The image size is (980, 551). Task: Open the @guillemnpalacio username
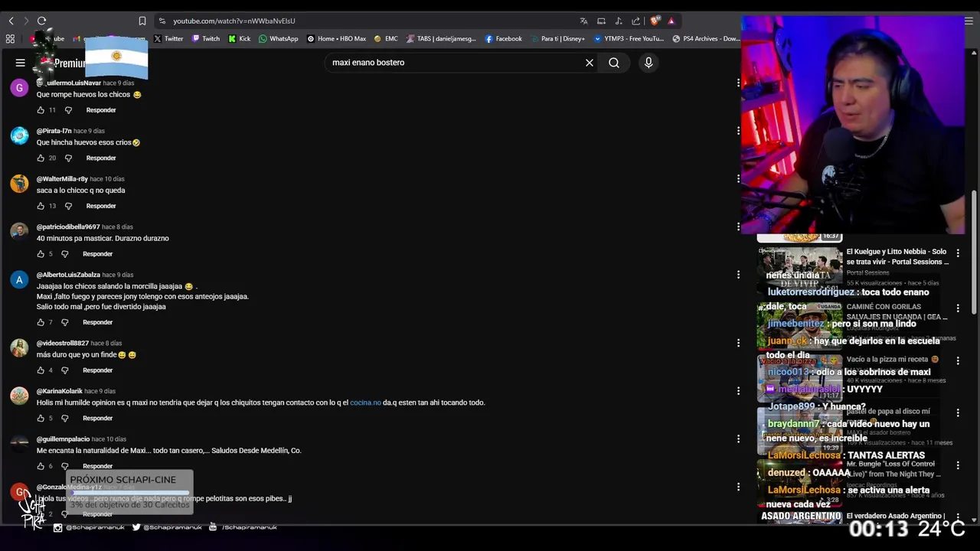[63, 439]
